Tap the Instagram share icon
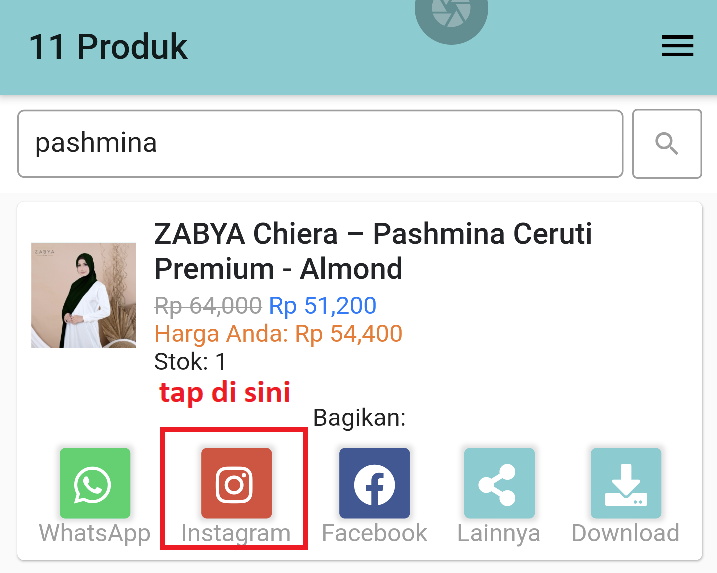 (236, 483)
